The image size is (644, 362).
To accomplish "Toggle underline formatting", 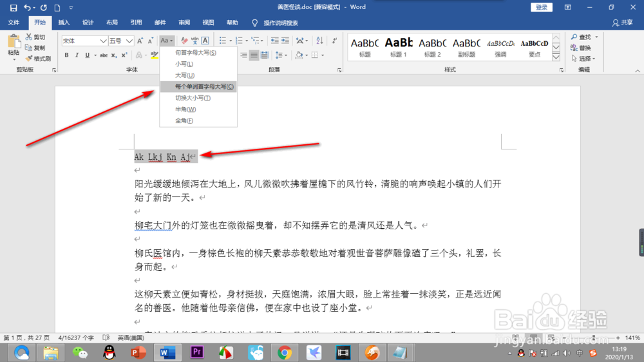I will tap(87, 55).
